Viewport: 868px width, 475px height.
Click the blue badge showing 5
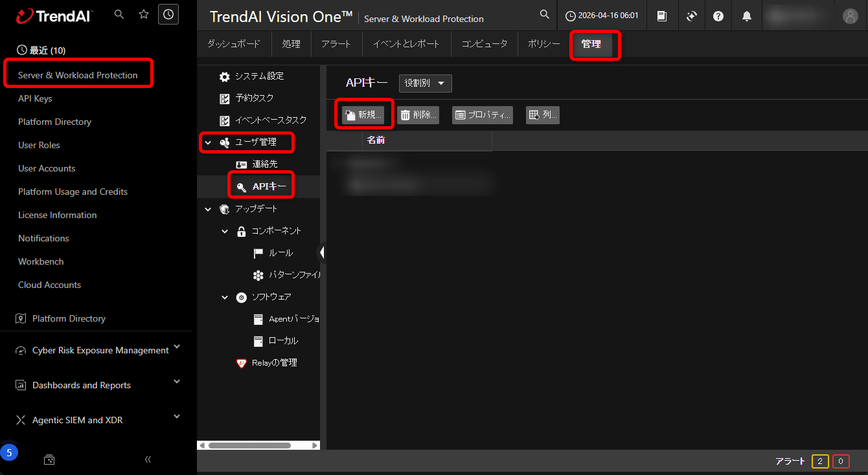[8, 452]
